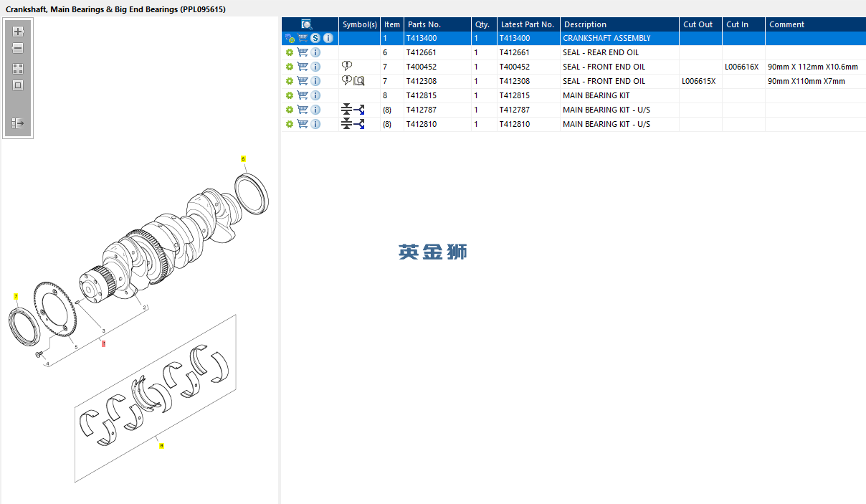
Task: Sort by the Item column header
Action: click(392, 24)
